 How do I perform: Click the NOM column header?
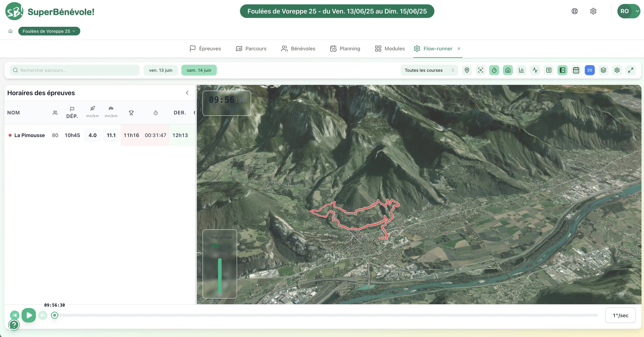[13, 113]
